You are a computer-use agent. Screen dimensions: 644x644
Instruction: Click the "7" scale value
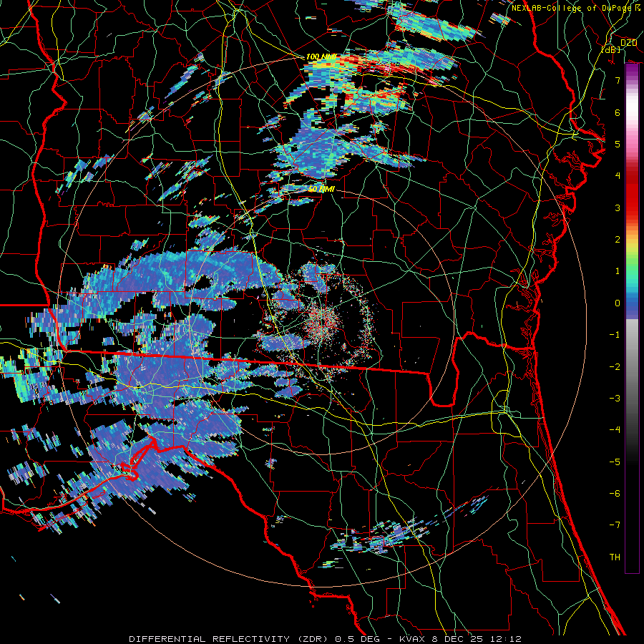(618, 80)
